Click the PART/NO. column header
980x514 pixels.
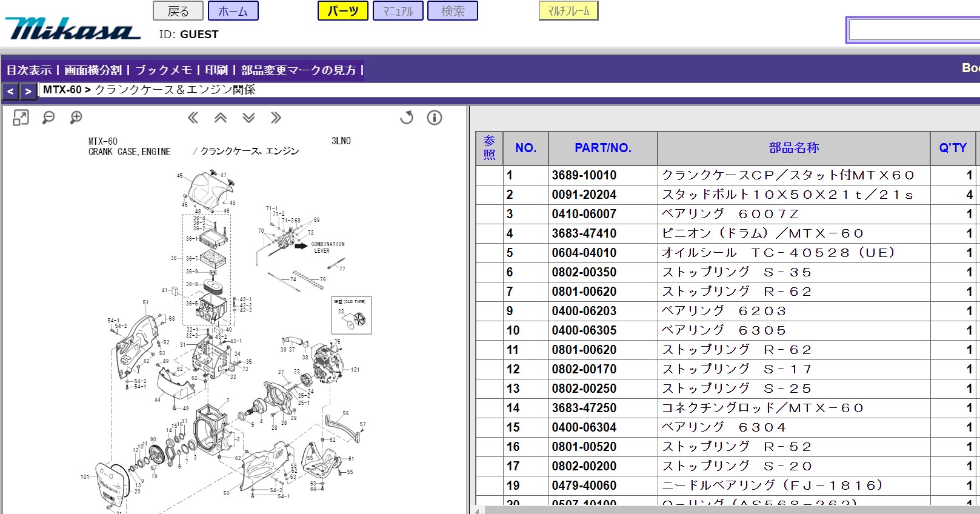tap(603, 148)
